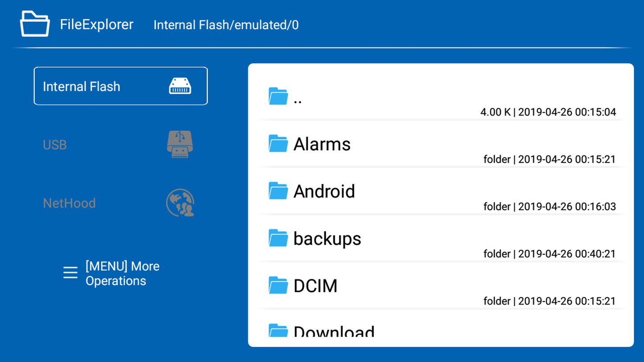
Task: Open the NetHood network location
Action: (x=69, y=203)
